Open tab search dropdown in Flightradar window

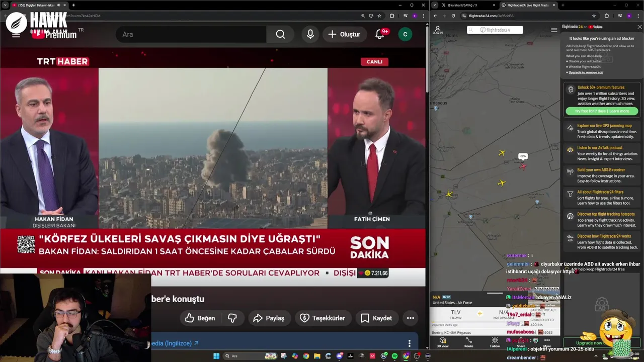[435, 5]
